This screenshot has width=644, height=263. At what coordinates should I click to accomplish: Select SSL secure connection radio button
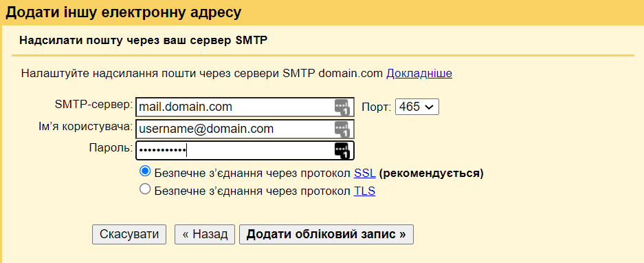[145, 171]
